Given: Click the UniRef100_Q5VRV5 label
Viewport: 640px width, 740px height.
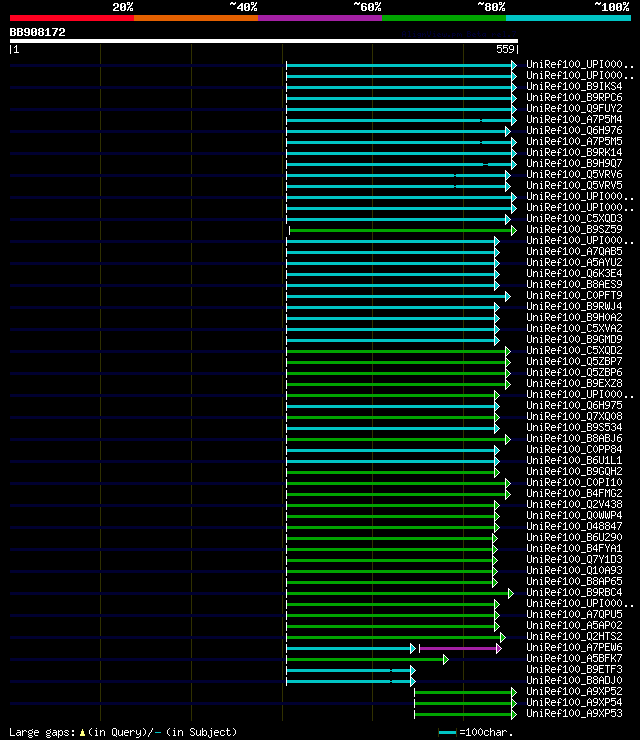Looking at the screenshot, I should tap(574, 185).
